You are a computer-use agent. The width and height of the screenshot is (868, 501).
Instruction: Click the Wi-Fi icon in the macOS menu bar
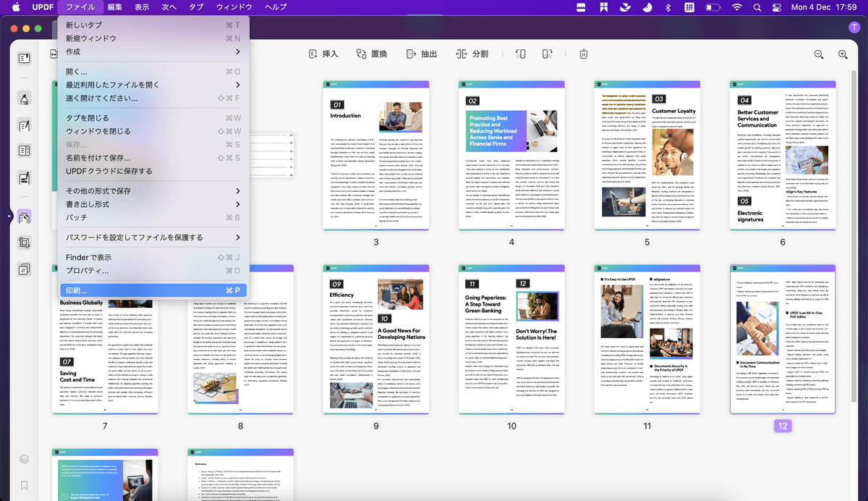coord(736,7)
